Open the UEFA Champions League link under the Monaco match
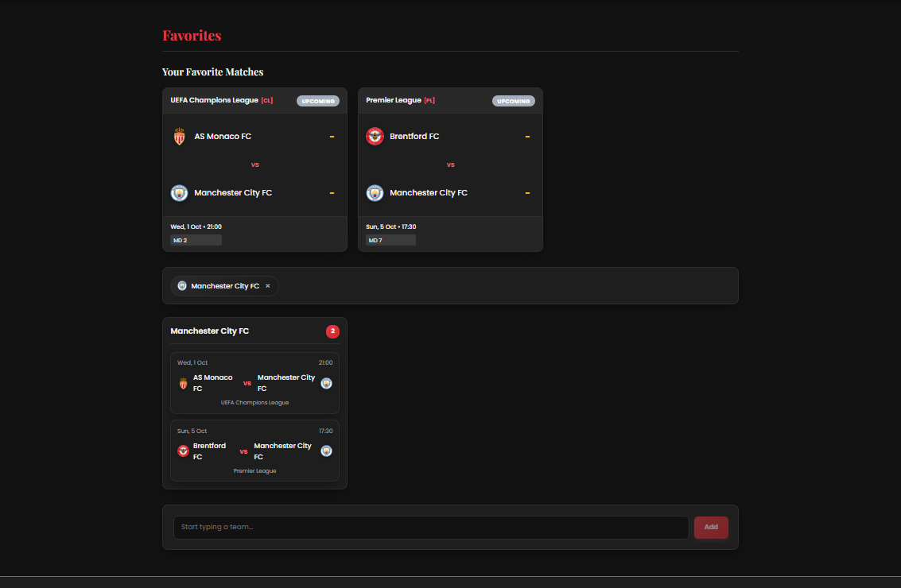The image size is (901, 588). point(254,402)
